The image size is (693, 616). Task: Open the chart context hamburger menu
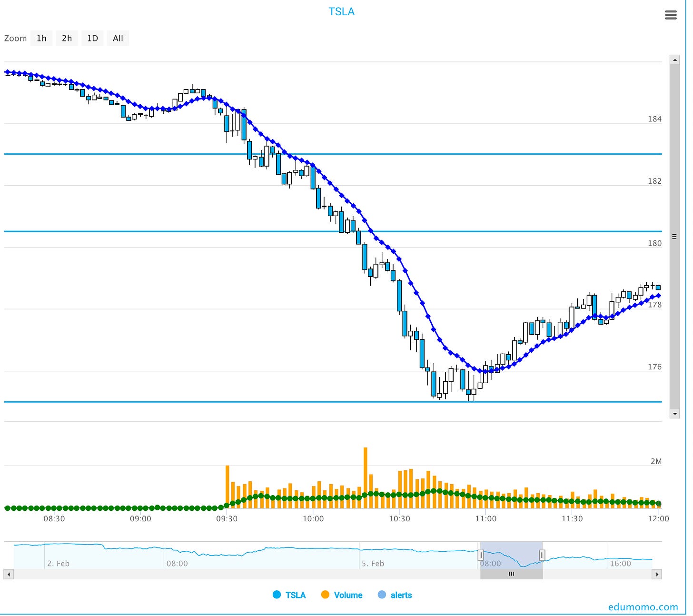coord(671,15)
